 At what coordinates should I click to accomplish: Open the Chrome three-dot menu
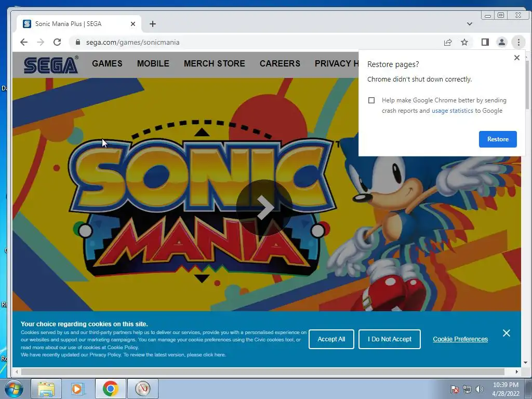[518, 42]
